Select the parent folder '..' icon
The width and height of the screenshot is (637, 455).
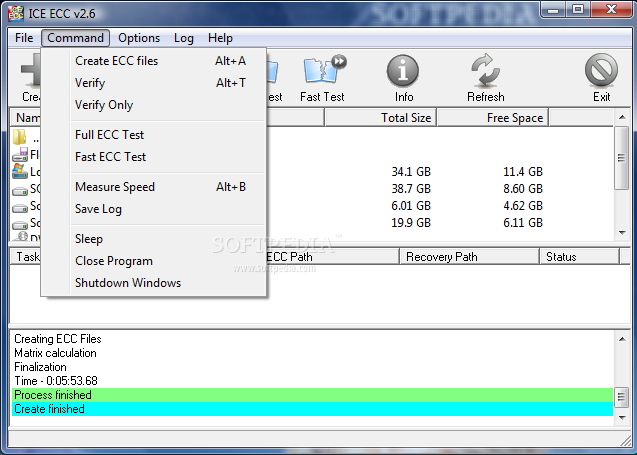20,137
